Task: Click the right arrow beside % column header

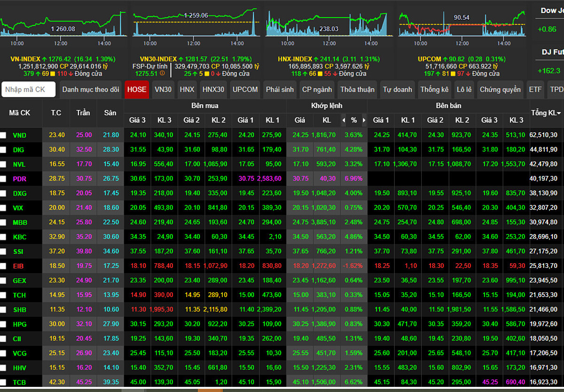Action: pyautogui.click(x=364, y=120)
